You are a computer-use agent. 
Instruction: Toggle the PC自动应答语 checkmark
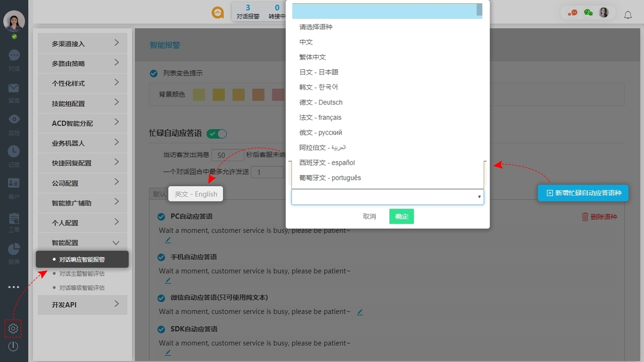pos(161,216)
